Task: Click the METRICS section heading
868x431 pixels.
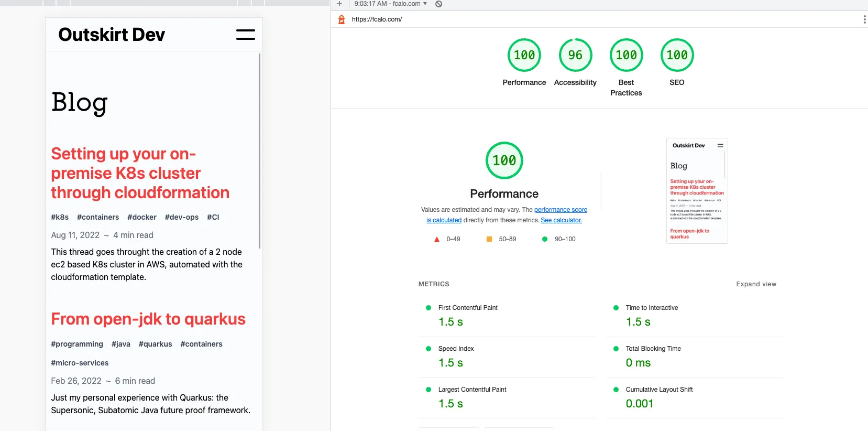Action: click(434, 284)
